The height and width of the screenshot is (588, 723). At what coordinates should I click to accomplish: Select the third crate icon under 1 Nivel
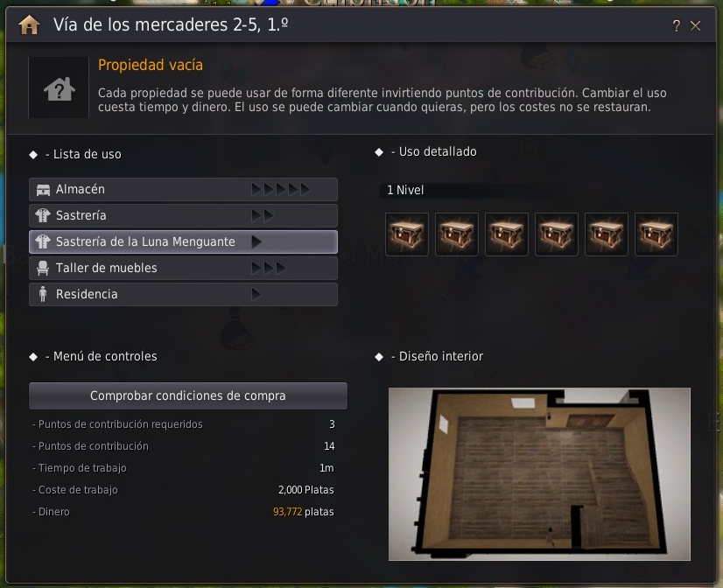[506, 234]
